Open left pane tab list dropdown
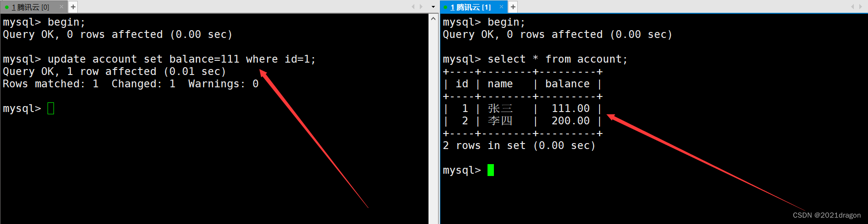Screen dimensions: 868x224 click(433, 7)
